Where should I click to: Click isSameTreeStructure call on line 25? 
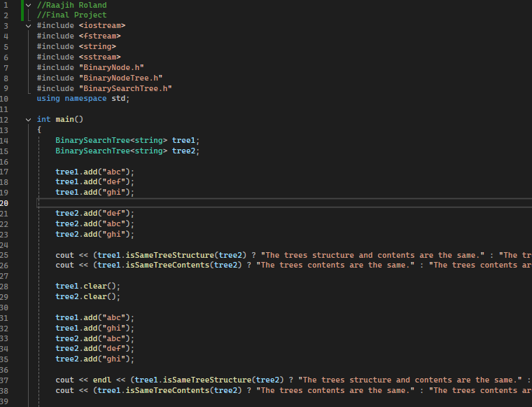170,255
